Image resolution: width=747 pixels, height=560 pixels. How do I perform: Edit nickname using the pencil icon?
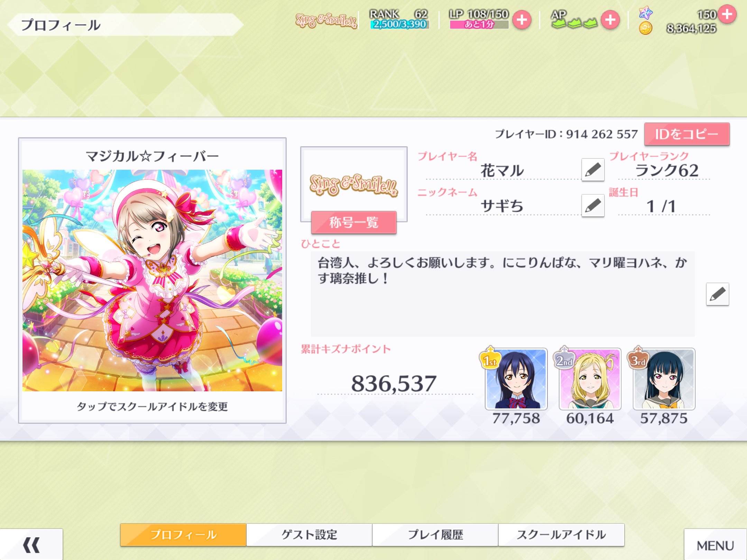[593, 205]
